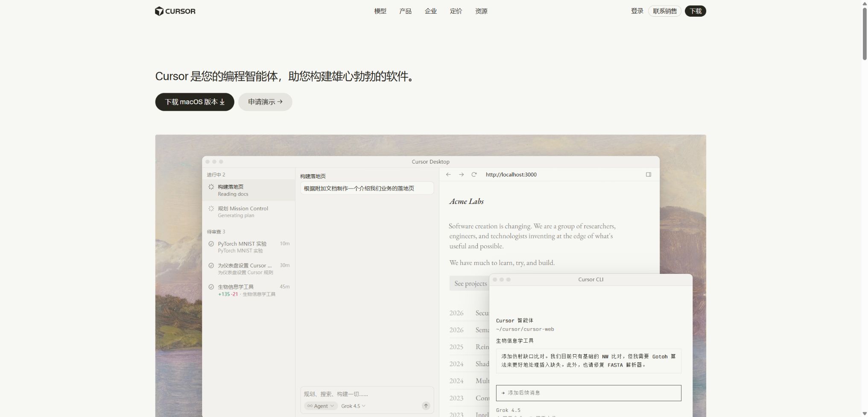Click the scrollbar up arrow
The image size is (868, 417).
pyautogui.click(x=865, y=3)
